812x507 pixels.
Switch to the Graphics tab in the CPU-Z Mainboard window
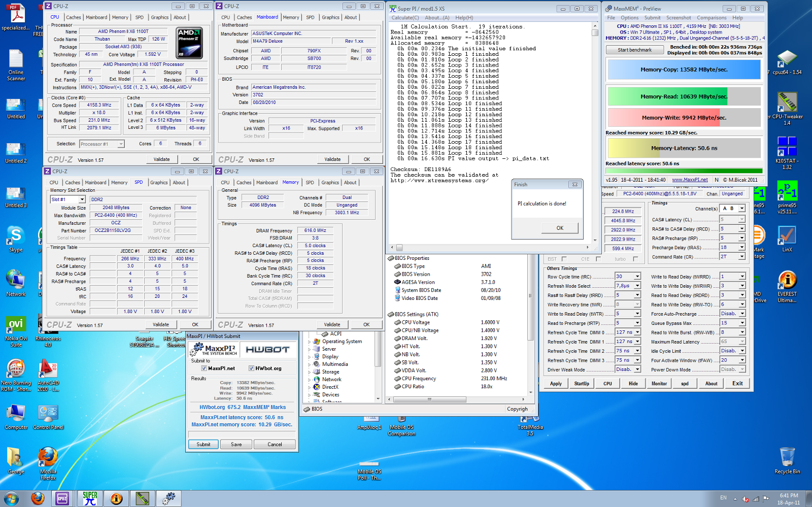pos(330,17)
